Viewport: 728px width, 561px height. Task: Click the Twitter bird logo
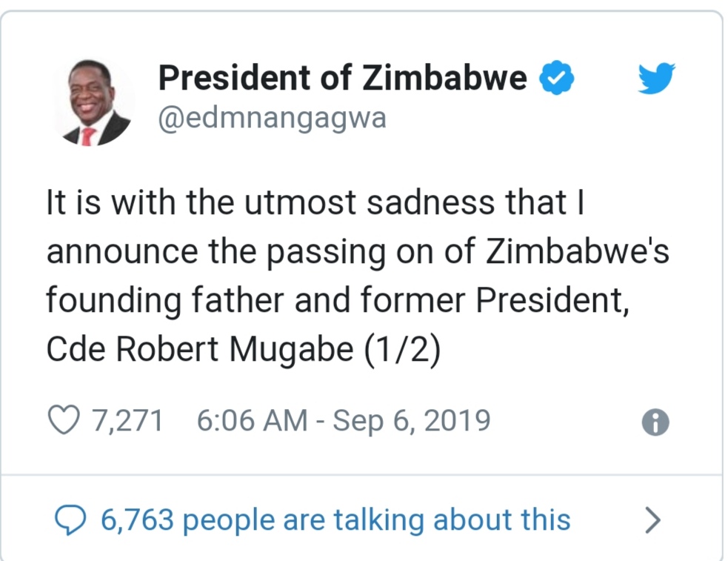tap(656, 78)
